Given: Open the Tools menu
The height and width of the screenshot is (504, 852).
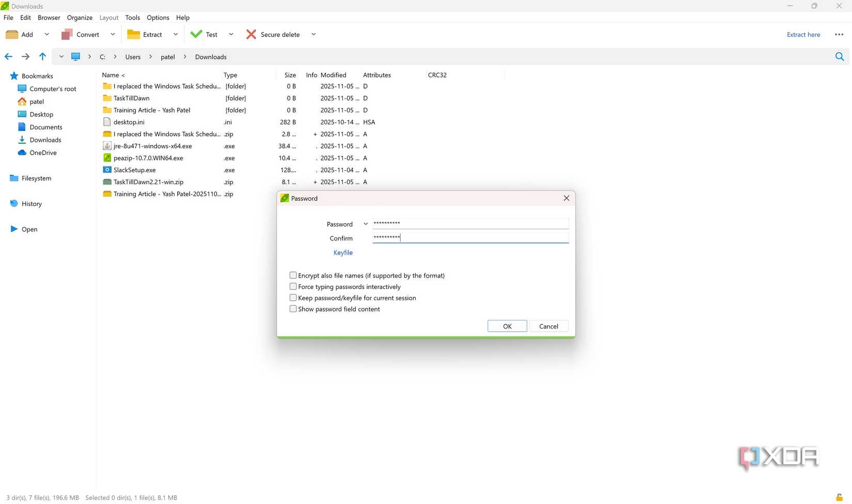Looking at the screenshot, I should pyautogui.click(x=132, y=17).
